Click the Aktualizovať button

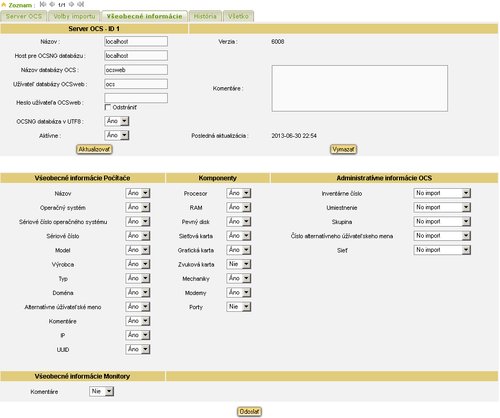click(x=94, y=149)
